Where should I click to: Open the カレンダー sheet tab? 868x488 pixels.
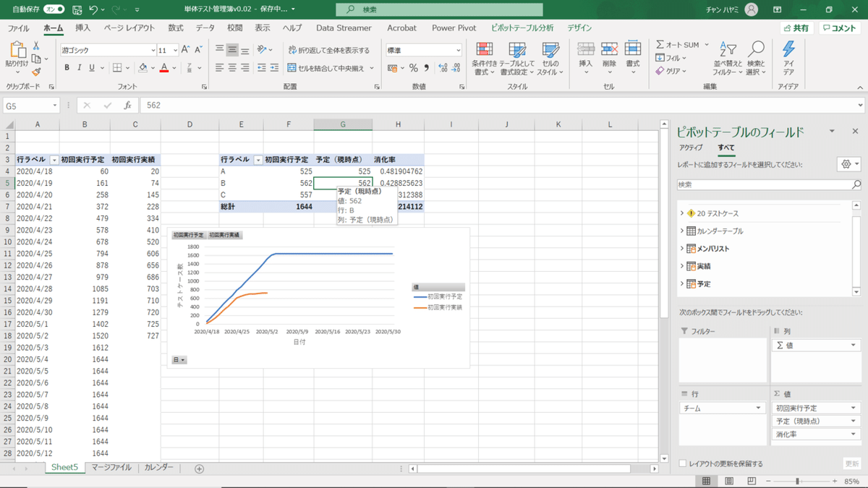coord(159,468)
